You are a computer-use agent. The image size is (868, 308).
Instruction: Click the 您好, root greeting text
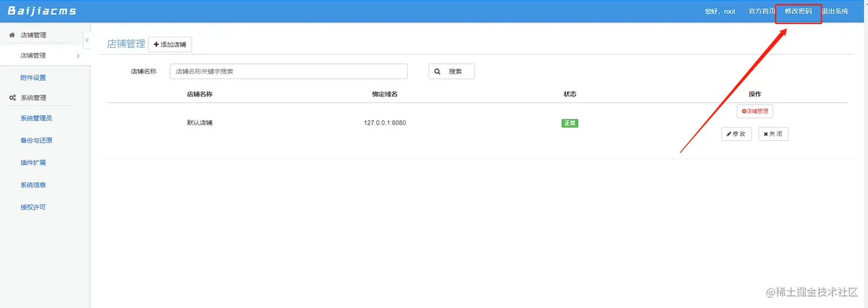tap(720, 11)
